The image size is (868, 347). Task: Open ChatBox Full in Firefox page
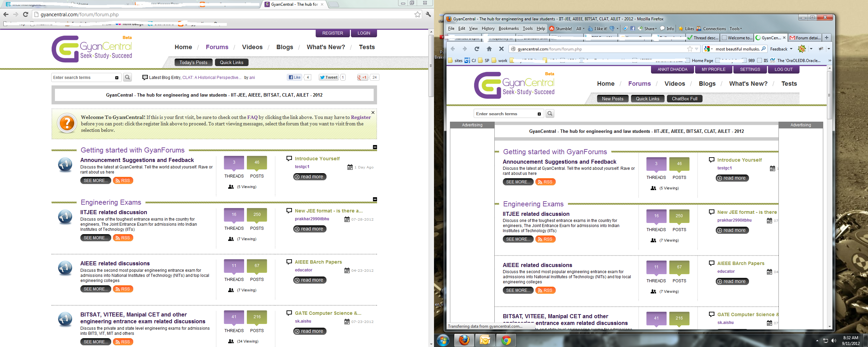[685, 99]
